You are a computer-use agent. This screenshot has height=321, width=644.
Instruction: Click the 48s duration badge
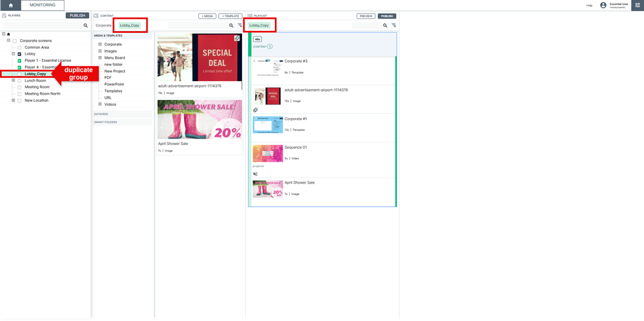point(258,39)
